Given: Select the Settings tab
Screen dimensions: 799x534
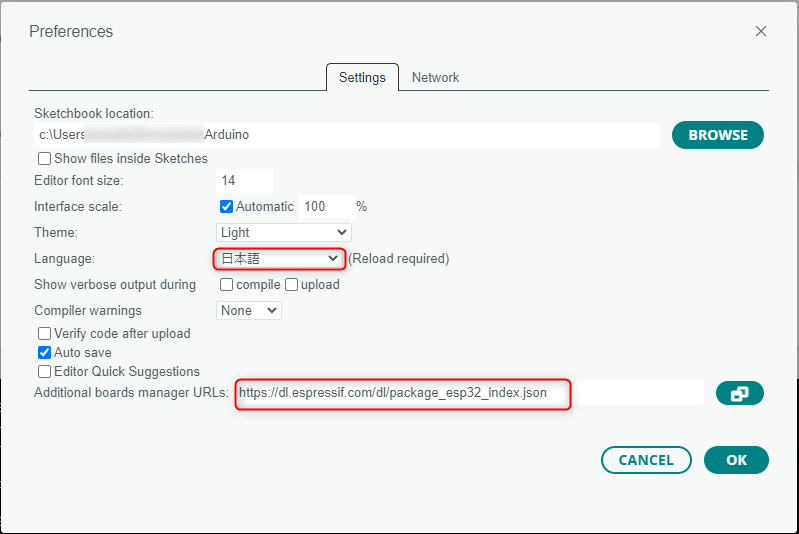Looking at the screenshot, I should coord(362,78).
